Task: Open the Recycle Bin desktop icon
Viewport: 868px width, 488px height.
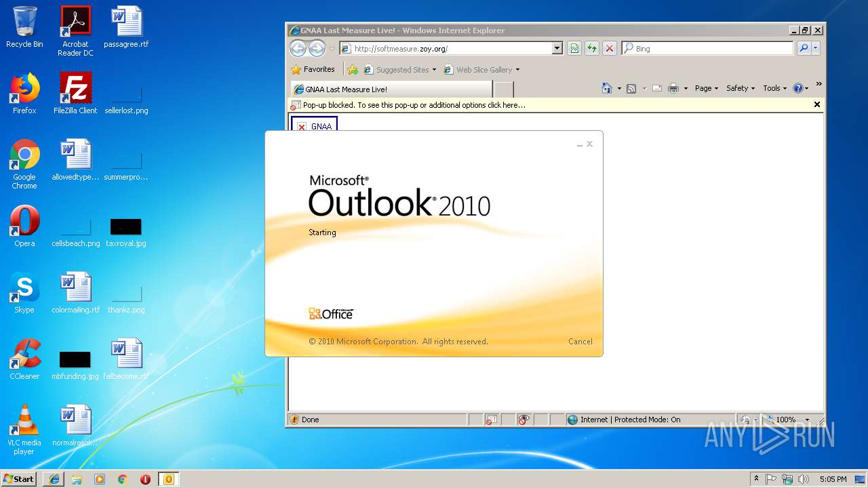Action: pyautogui.click(x=24, y=27)
